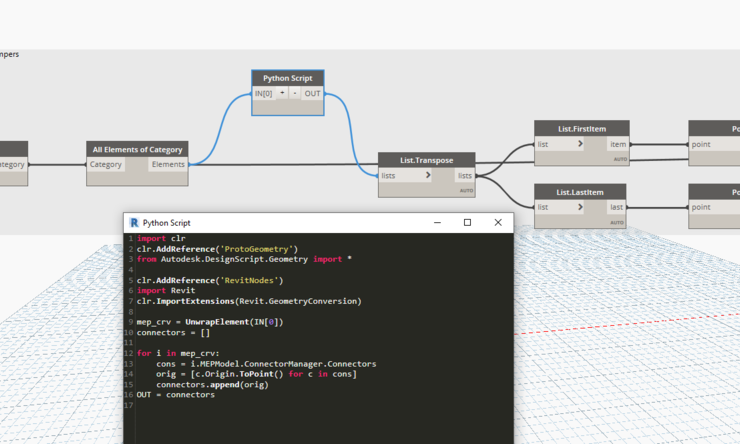Click the plus button on Python Script node

[x=283, y=93]
